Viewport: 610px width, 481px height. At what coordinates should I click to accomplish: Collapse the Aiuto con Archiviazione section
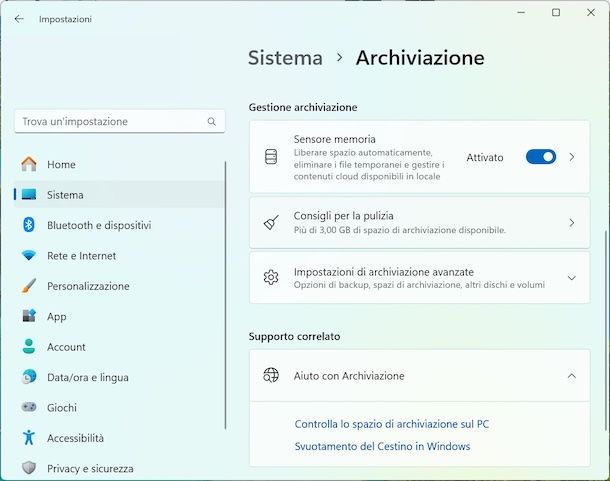point(572,376)
